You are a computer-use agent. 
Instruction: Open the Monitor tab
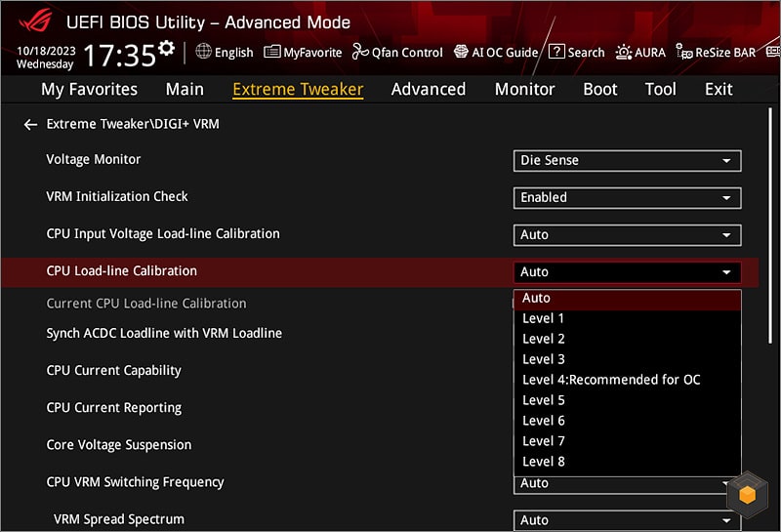tap(524, 89)
